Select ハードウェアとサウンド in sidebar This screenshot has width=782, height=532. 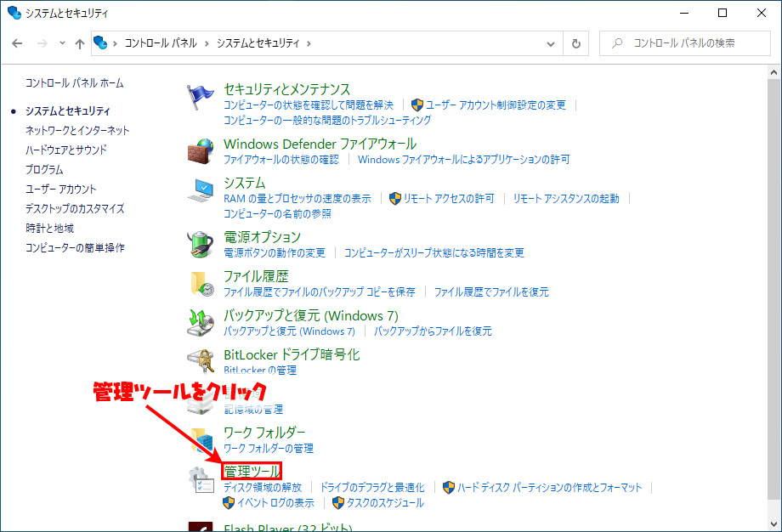[65, 150]
